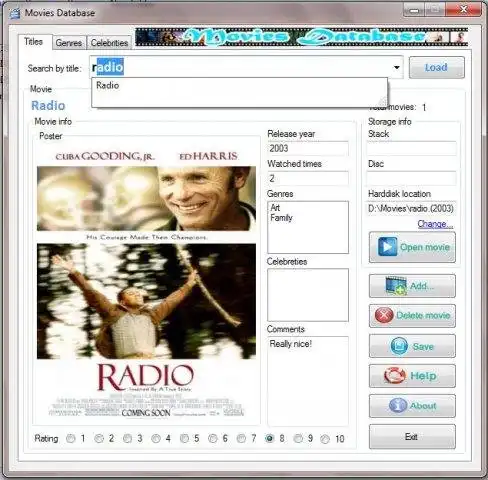Maximize the Movies Database window
488x480 pixels.
point(435,9)
